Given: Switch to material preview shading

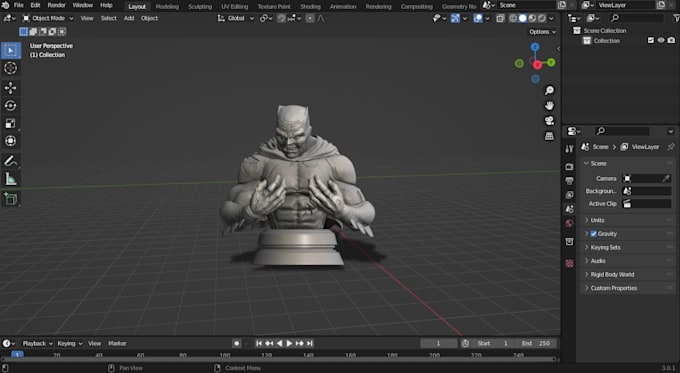Looking at the screenshot, I should point(532,18).
